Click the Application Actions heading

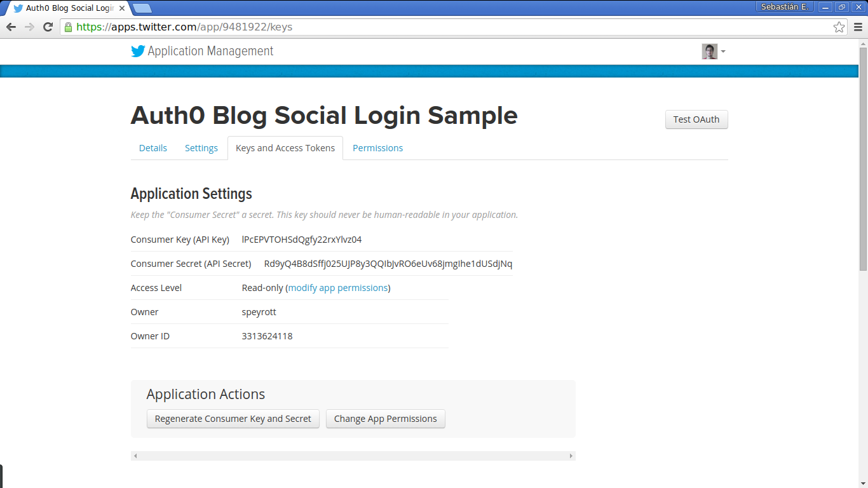click(x=206, y=395)
